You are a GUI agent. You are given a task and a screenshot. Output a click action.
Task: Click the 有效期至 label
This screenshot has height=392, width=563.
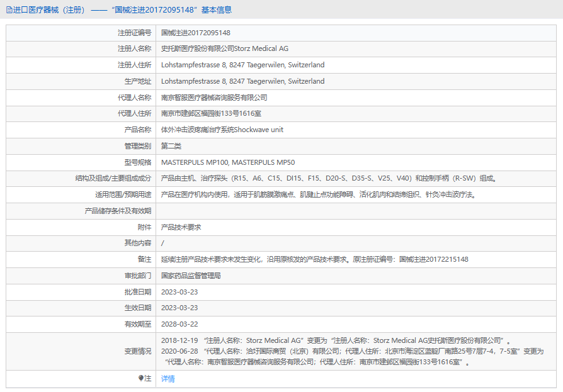[138, 324]
